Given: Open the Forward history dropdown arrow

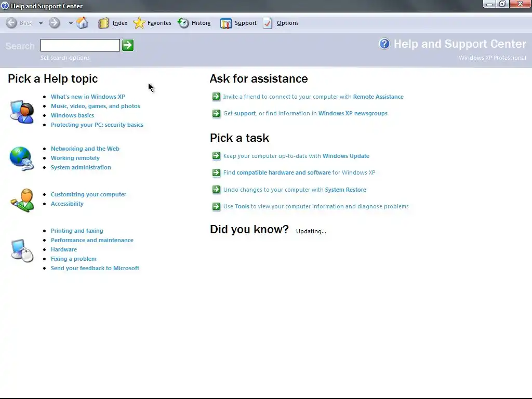Looking at the screenshot, I should (x=71, y=23).
